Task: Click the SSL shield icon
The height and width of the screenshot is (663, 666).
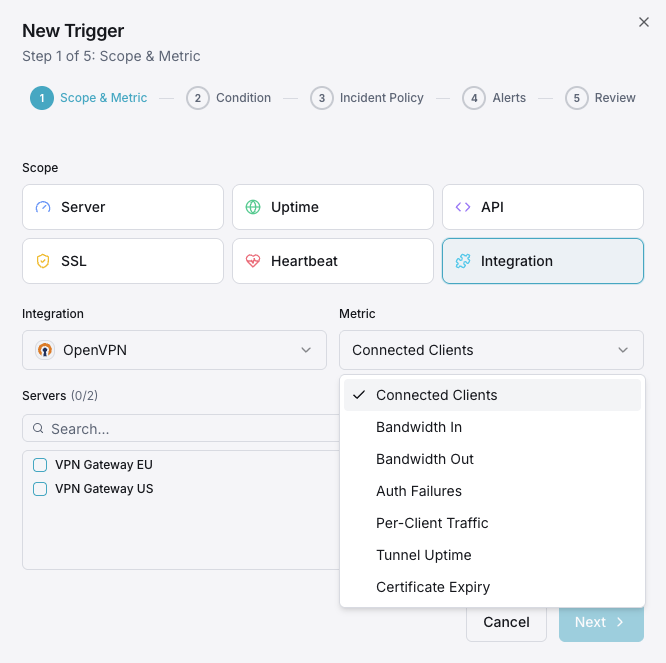Action: pos(42,261)
